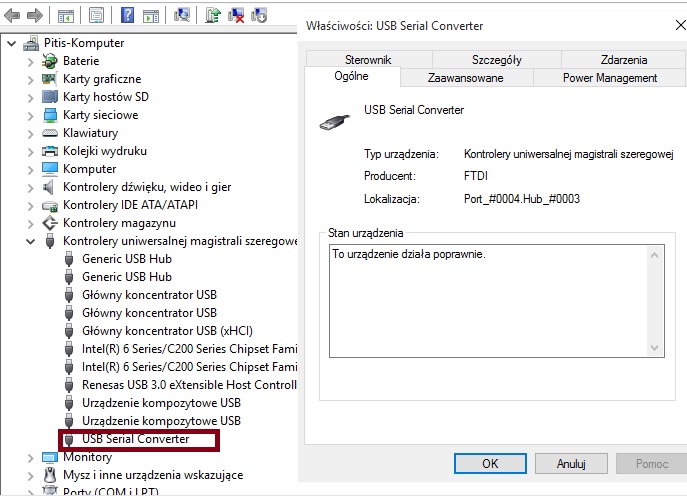The width and height of the screenshot is (687, 496).
Task: Select Renesas USB 3.0 eXtensible Host Controller
Action: pos(188,385)
